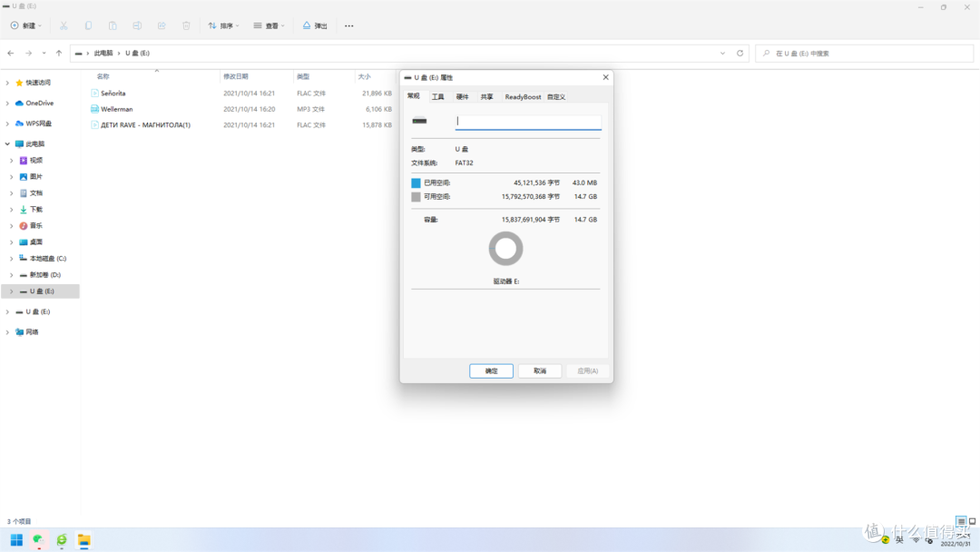Open the 文档 folder icon
The width and height of the screenshot is (980, 552).
pyautogui.click(x=23, y=193)
